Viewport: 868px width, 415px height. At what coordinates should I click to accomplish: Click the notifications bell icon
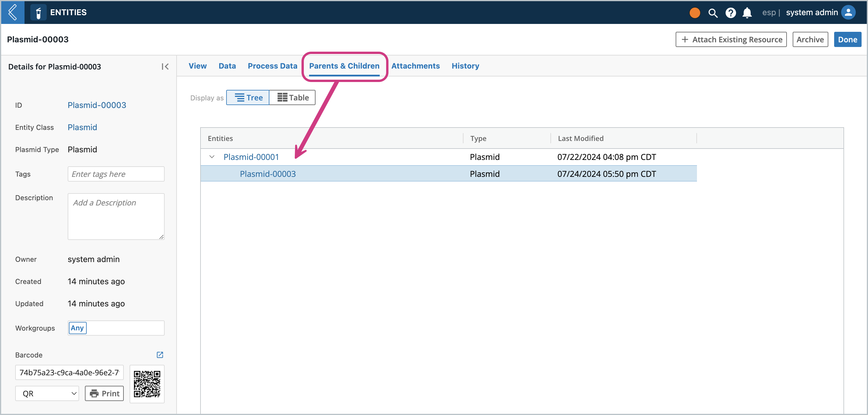(748, 12)
